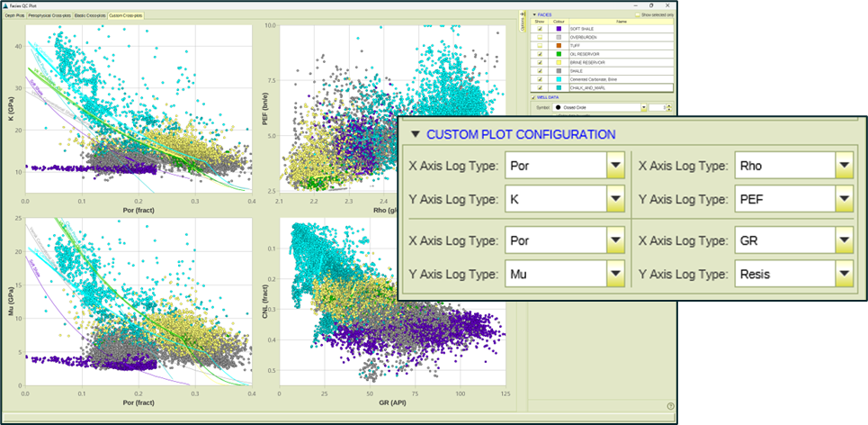Click the CNL (fract) axis label
The image size is (868, 425).
click(264, 302)
